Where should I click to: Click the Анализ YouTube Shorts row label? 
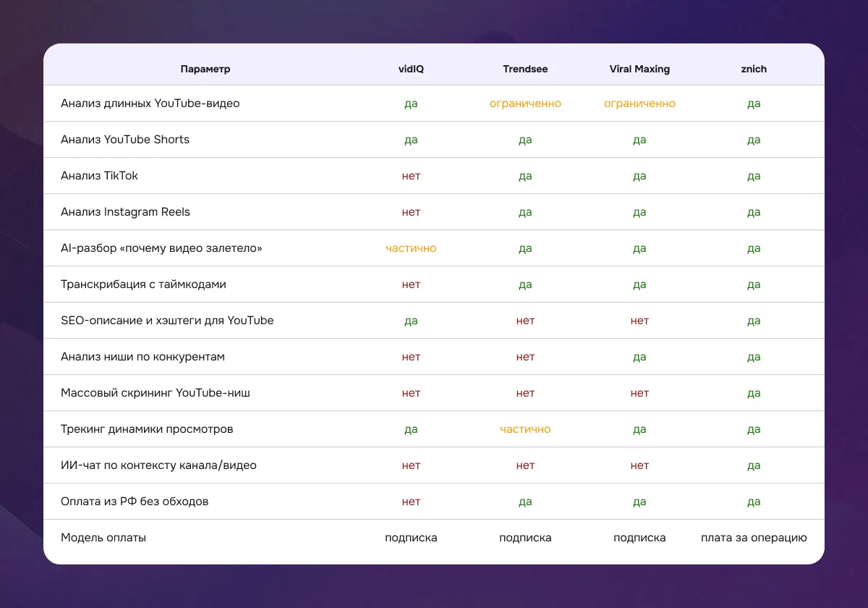125,140
